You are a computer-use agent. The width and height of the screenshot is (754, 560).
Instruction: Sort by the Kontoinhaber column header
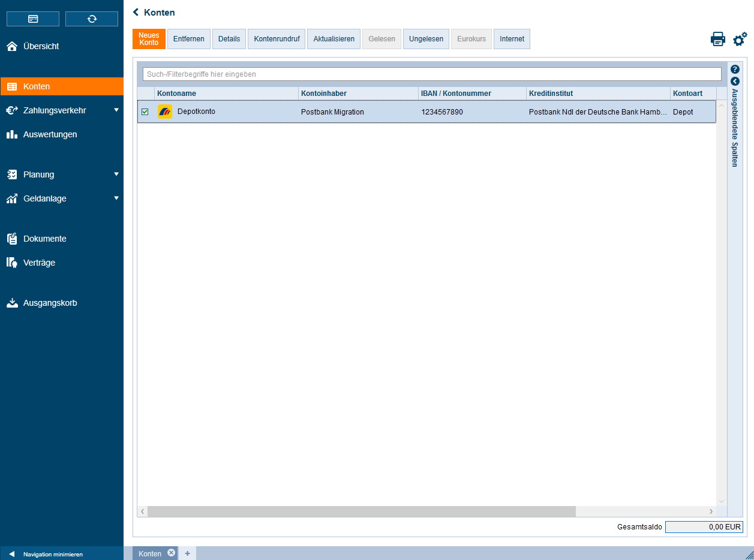point(358,93)
